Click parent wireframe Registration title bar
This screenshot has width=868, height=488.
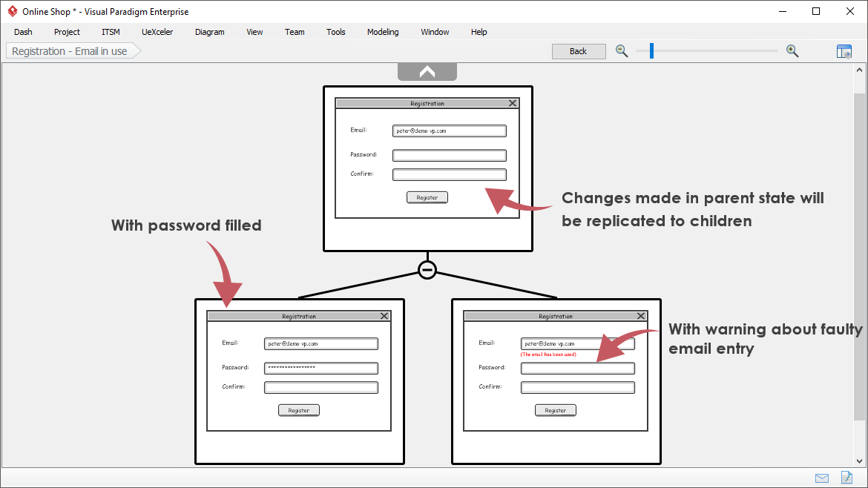pos(427,104)
